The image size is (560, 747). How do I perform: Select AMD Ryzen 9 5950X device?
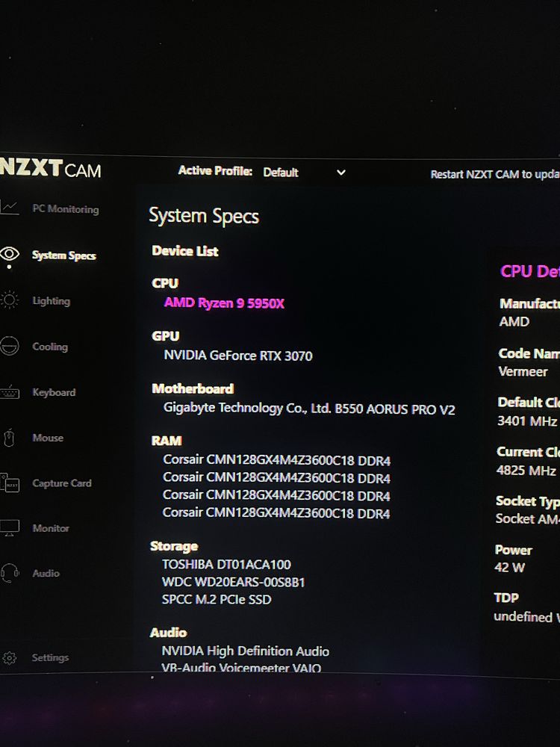click(x=224, y=303)
